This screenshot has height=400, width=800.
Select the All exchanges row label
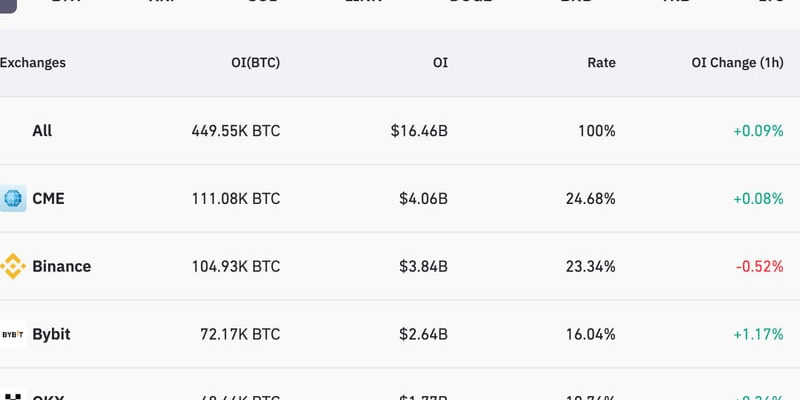[x=42, y=131]
